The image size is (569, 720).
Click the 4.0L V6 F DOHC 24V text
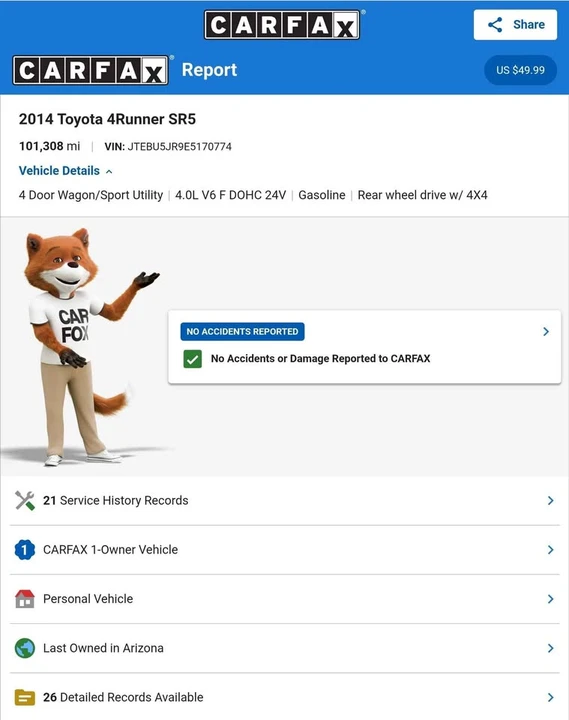pyautogui.click(x=231, y=195)
